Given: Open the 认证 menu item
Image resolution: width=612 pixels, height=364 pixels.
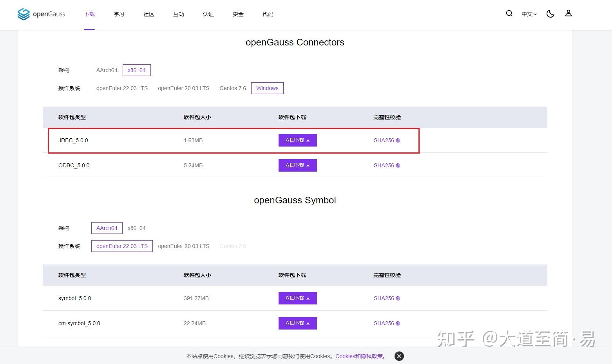Looking at the screenshot, I should coord(208,14).
